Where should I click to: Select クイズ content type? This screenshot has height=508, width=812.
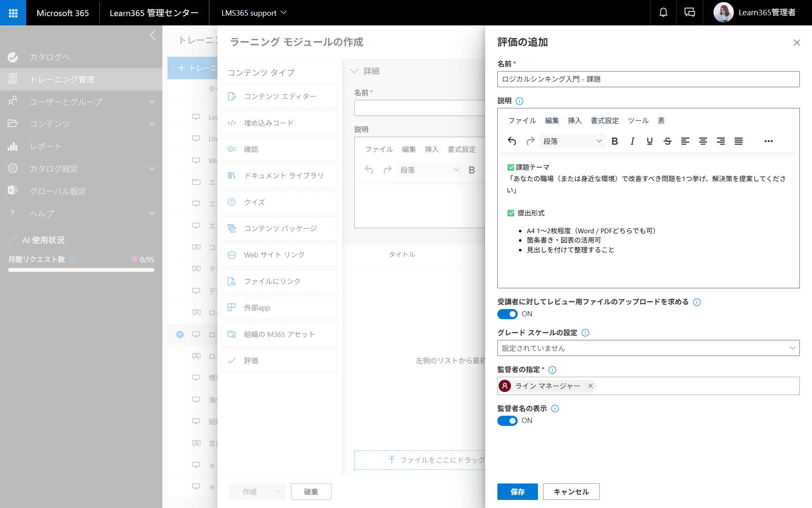point(280,202)
